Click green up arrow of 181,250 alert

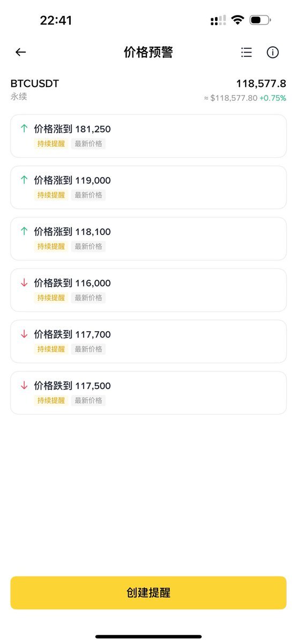[x=24, y=129]
